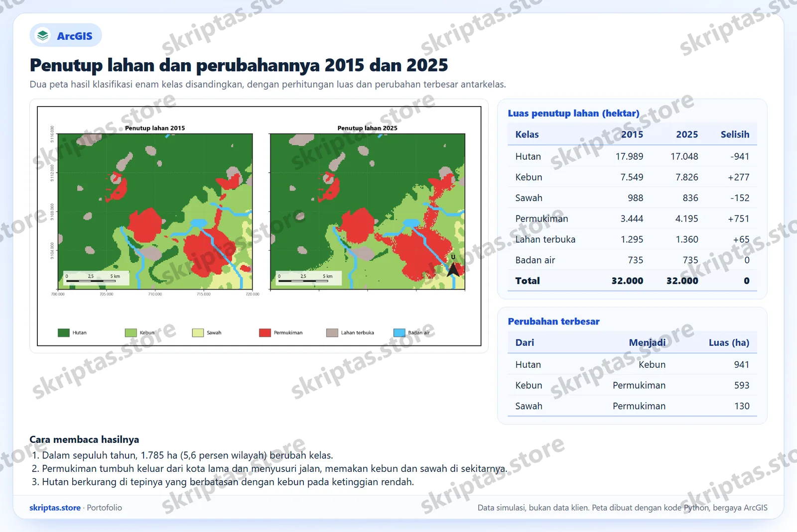
Task: Click the Selisih column header
Action: [735, 134]
